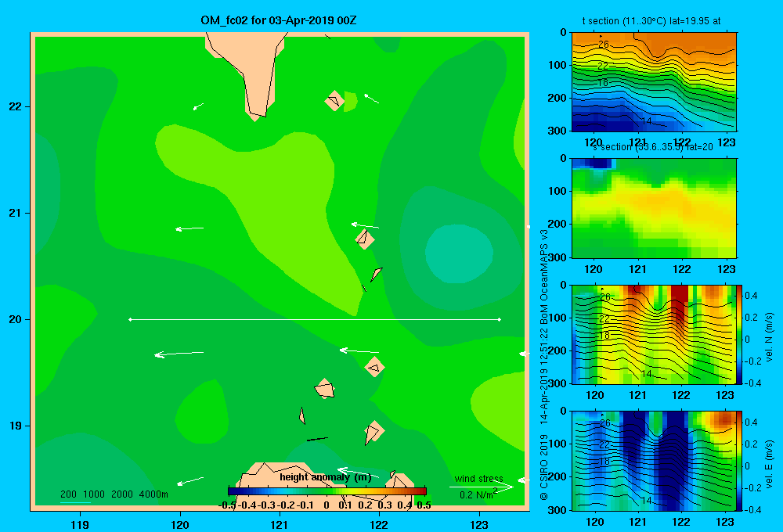783x532 pixels.
Task: Pick the dark blue -0.5 end of height colorbar
Action: (231, 491)
